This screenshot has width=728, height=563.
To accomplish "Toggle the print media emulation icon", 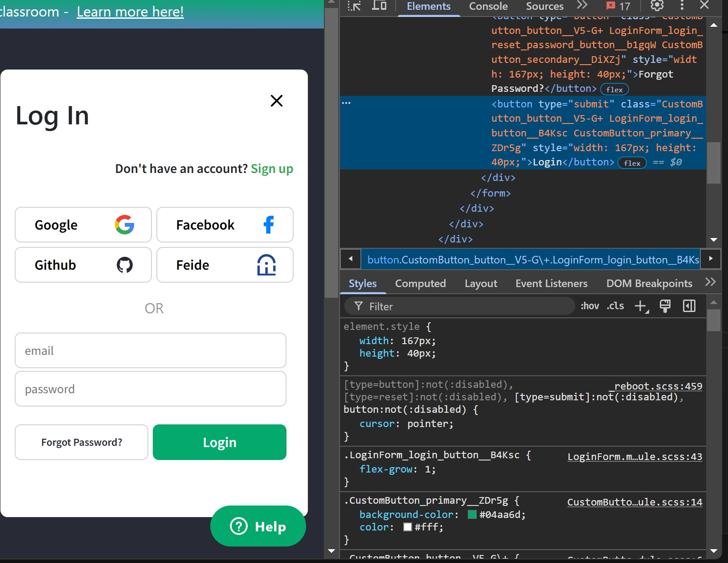I will [665, 306].
